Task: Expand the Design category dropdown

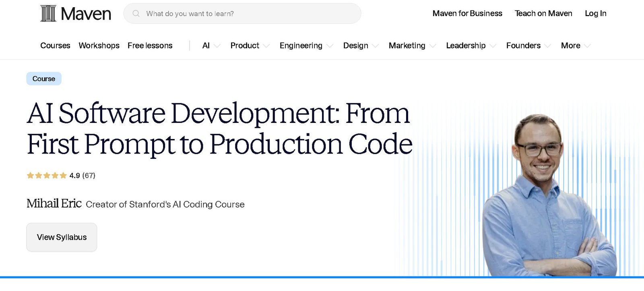Action: [x=361, y=46]
